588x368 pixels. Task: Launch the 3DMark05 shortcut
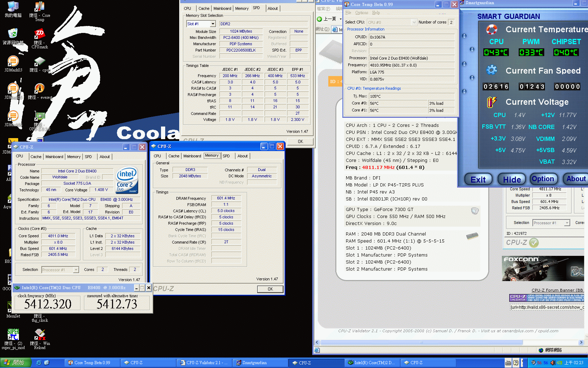(x=13, y=91)
